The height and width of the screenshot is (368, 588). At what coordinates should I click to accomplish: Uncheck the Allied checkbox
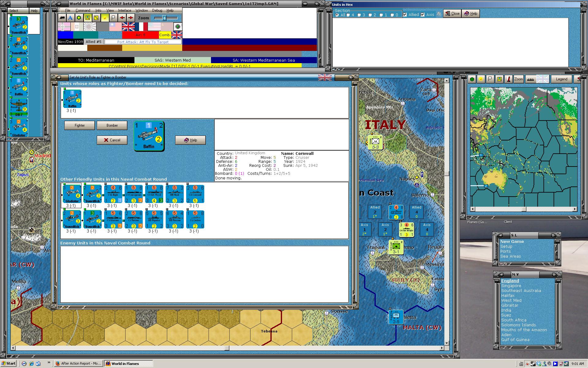[405, 14]
